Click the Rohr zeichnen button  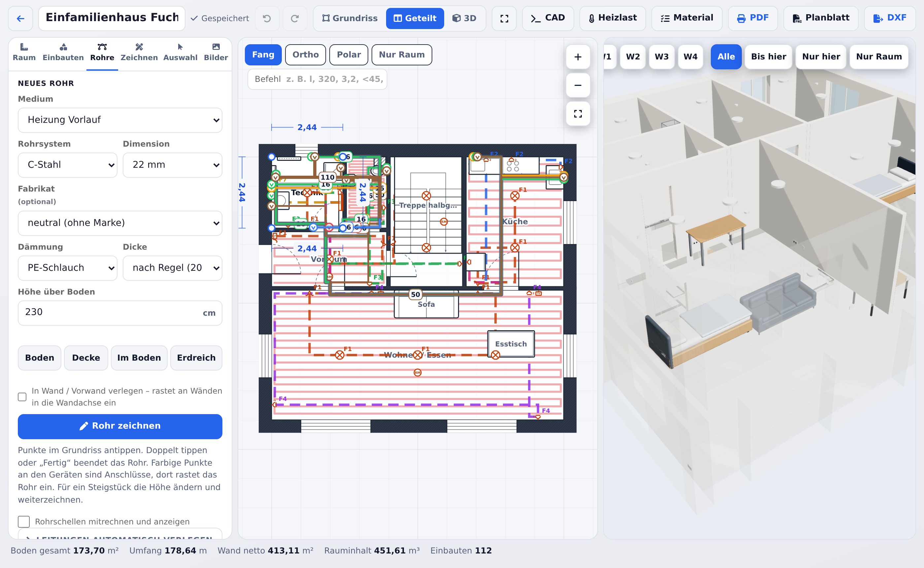pos(120,426)
